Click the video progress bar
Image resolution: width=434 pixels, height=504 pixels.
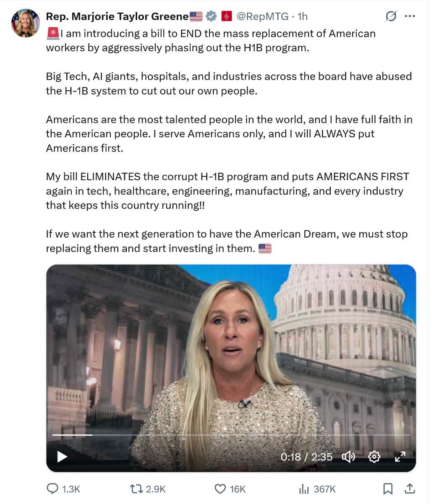click(x=231, y=435)
